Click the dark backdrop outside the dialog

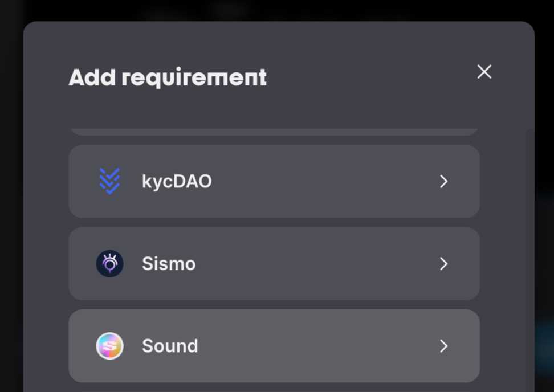click(10, 228)
